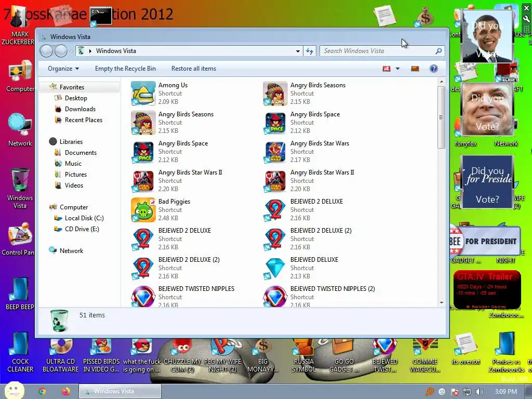Open the view options dropdown arrow
Screen dimensions: 532x399
[x=397, y=69]
